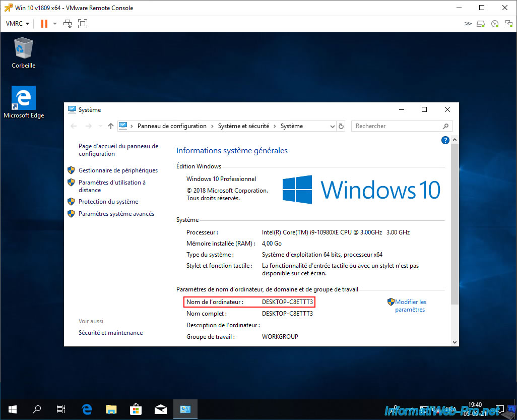
Task: Open the Mail app from the taskbar
Action: click(161, 409)
